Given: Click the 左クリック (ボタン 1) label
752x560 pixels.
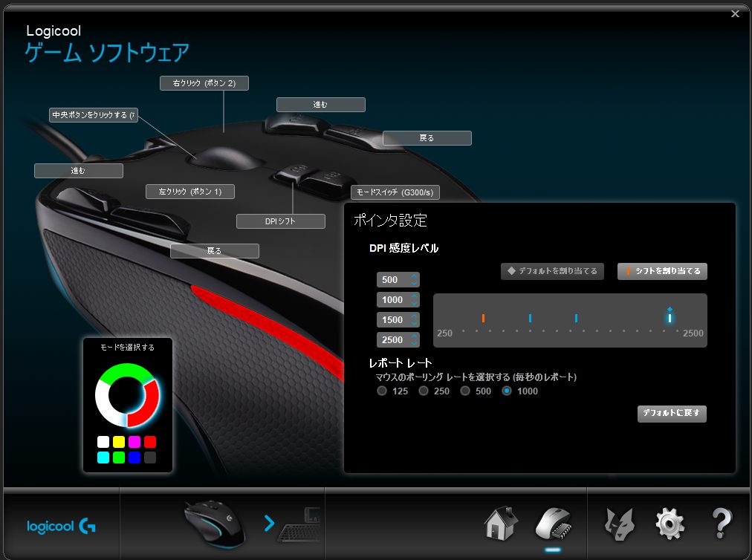Looking at the screenshot, I should (x=190, y=192).
